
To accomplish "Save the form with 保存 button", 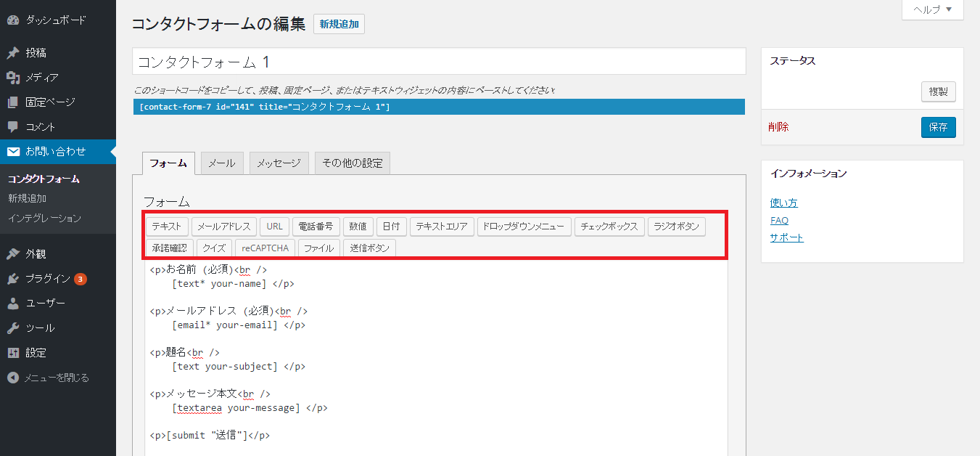I will click(938, 126).
